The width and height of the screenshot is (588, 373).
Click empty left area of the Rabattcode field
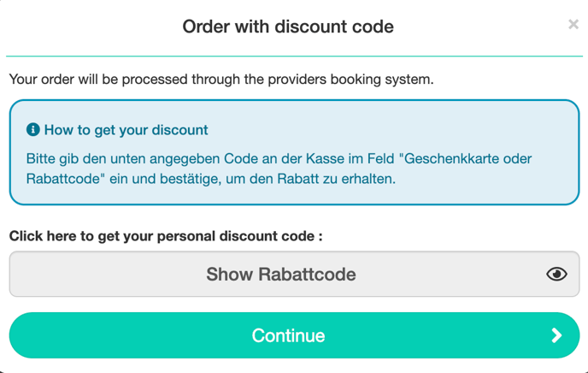pos(105,274)
